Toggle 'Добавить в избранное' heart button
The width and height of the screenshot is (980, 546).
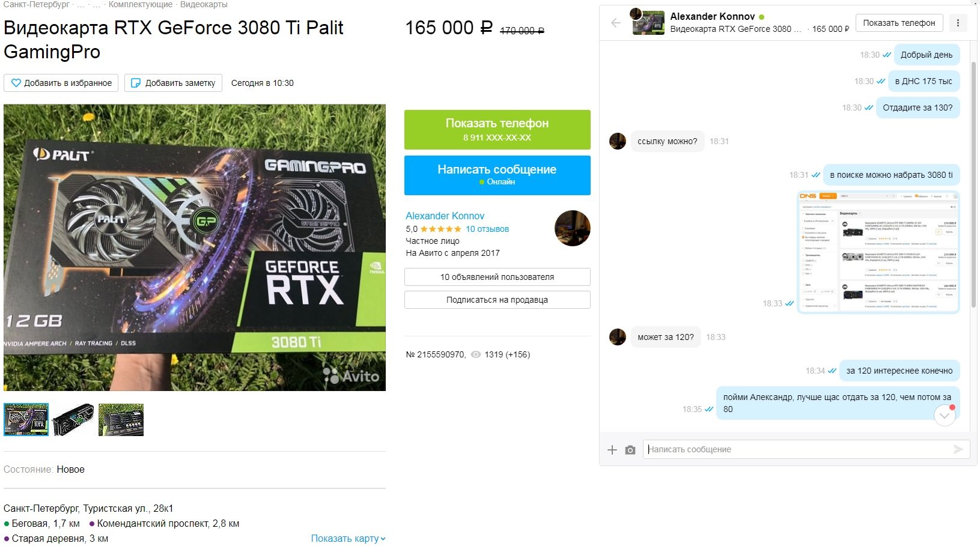61,83
